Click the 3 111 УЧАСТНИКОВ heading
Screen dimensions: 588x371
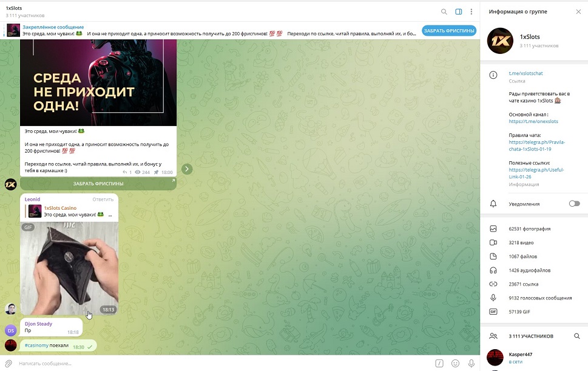point(531,336)
